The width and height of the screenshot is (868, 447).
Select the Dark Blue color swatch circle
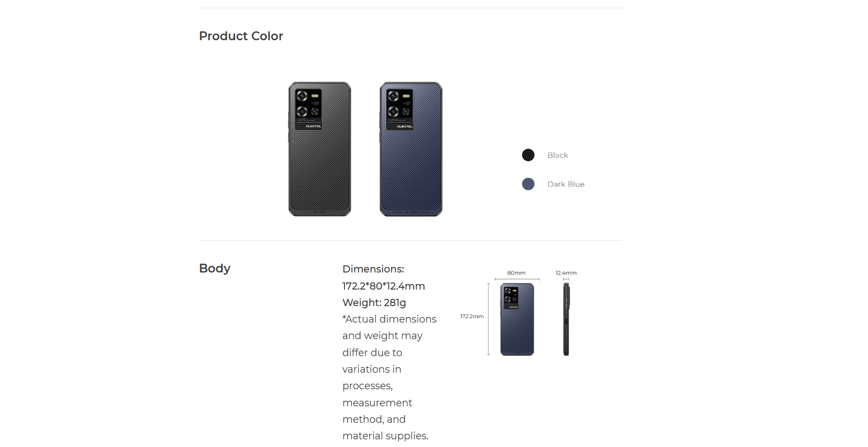pyautogui.click(x=528, y=184)
